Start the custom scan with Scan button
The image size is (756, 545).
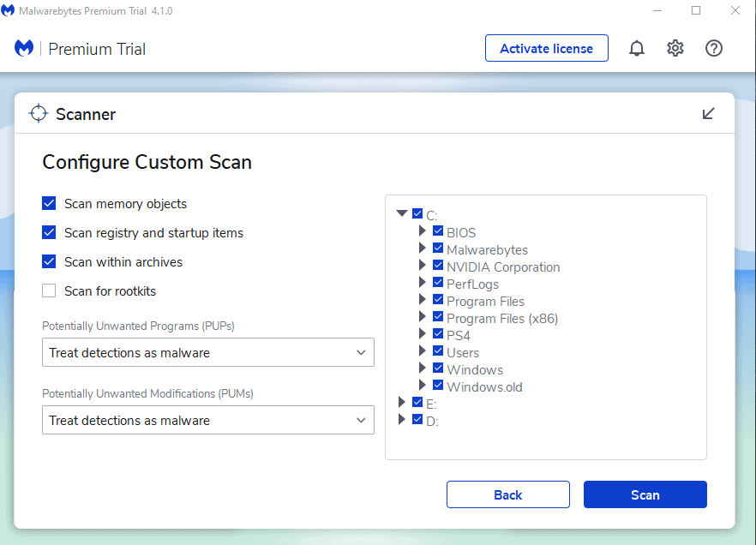tap(645, 494)
